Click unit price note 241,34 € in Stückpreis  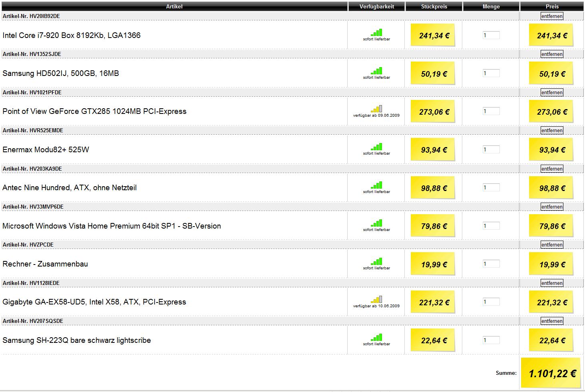point(433,35)
